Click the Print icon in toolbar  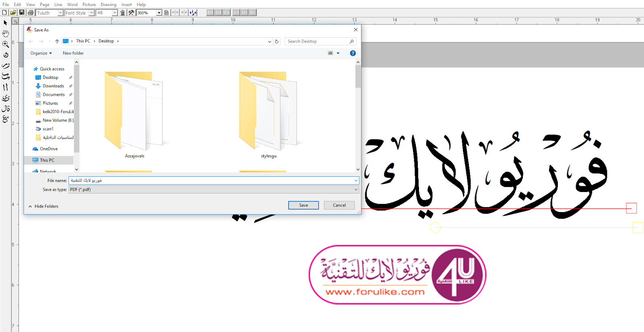point(31,13)
